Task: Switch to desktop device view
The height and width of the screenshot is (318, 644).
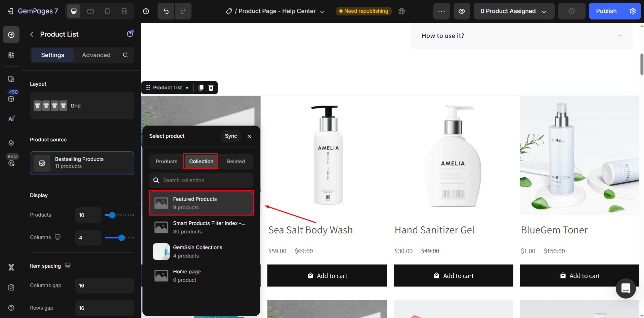Action: pos(74,11)
